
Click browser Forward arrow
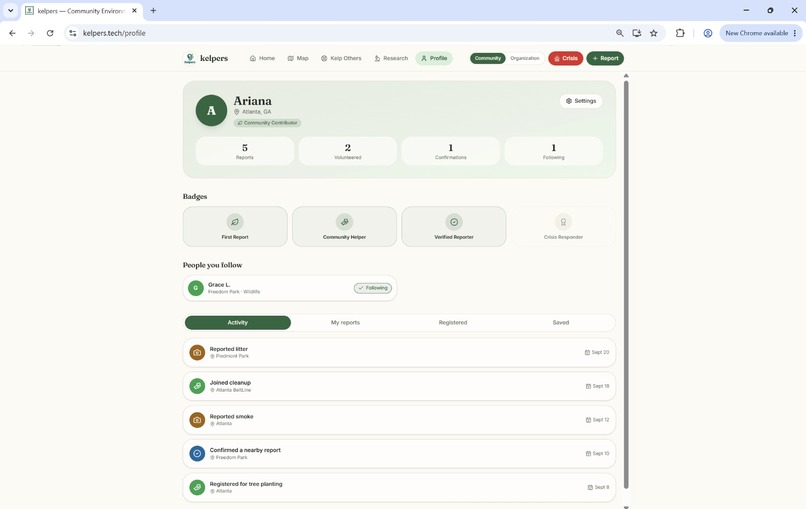click(31, 33)
